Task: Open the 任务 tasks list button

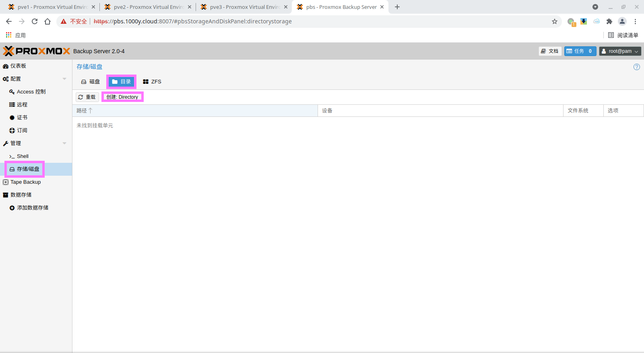Action: [x=580, y=51]
